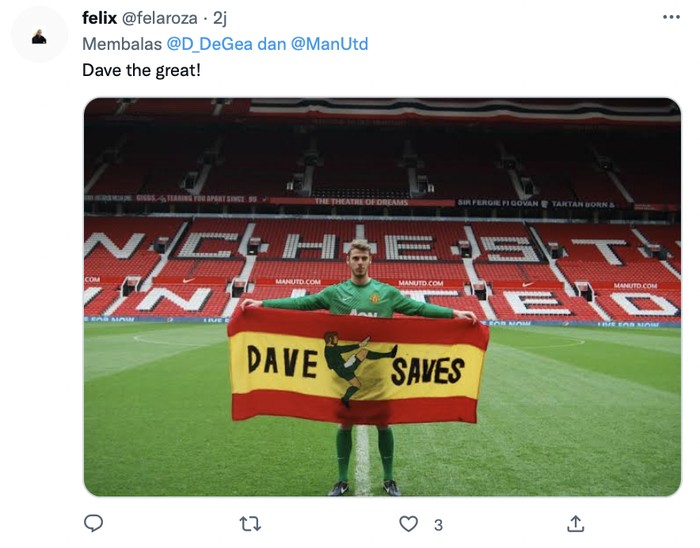
Task: Click the reply speech bubble icon
Action: (93, 523)
